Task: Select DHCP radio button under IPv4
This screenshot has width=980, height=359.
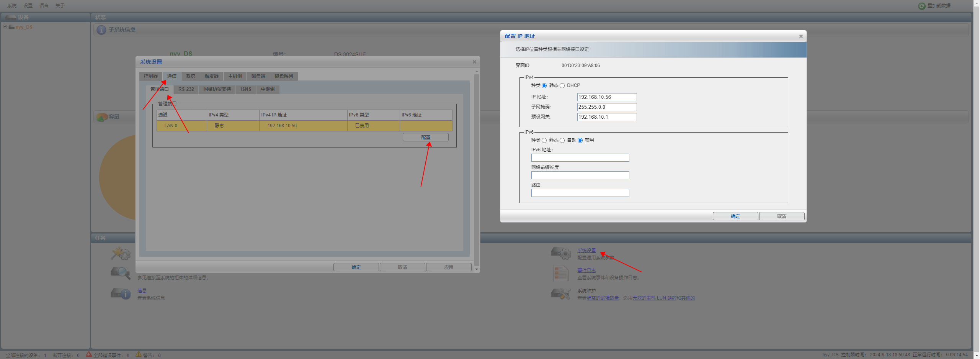Action: tap(562, 86)
